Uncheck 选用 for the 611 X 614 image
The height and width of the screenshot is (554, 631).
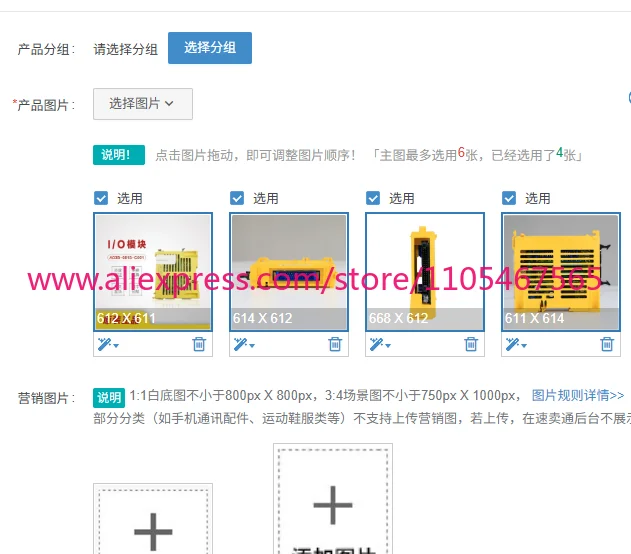[x=509, y=198]
